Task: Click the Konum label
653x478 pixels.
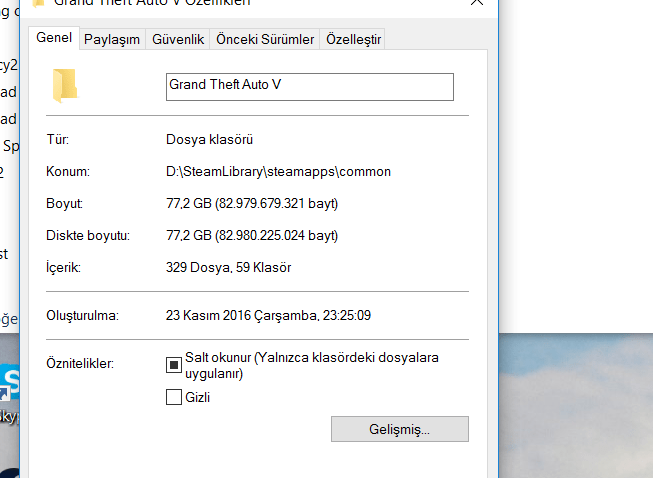Action: pyautogui.click(x=68, y=172)
